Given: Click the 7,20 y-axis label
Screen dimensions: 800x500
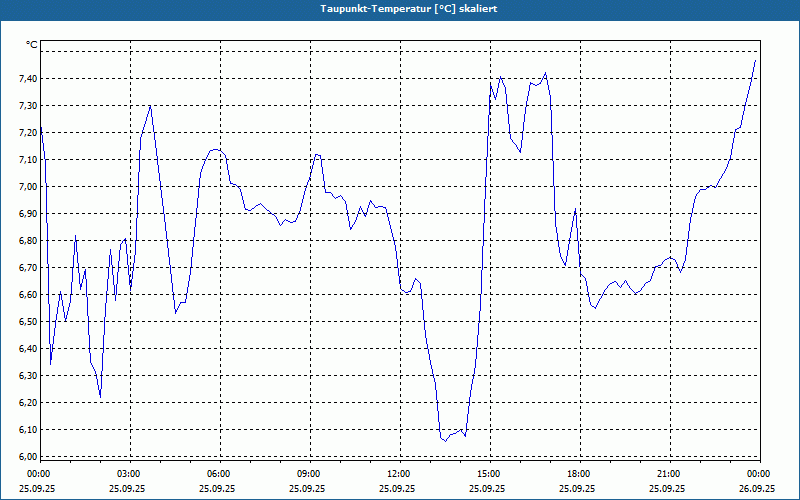Looking at the screenshot, I should pyautogui.click(x=28, y=133).
